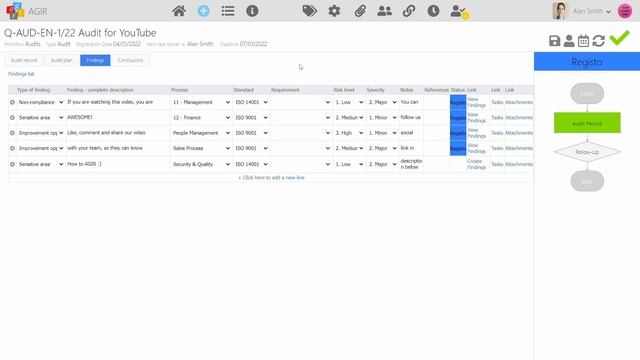The width and height of the screenshot is (640, 360).
Task: Click the 'description below' notes cell
Action: click(411, 164)
